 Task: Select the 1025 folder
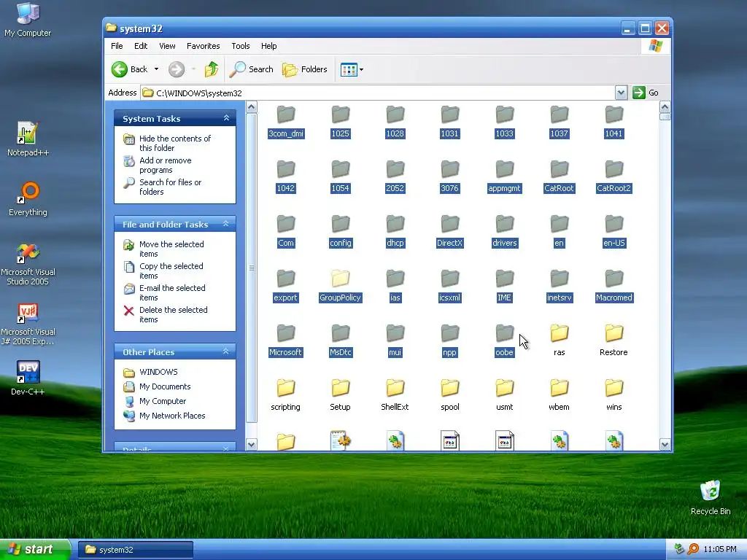[340, 122]
